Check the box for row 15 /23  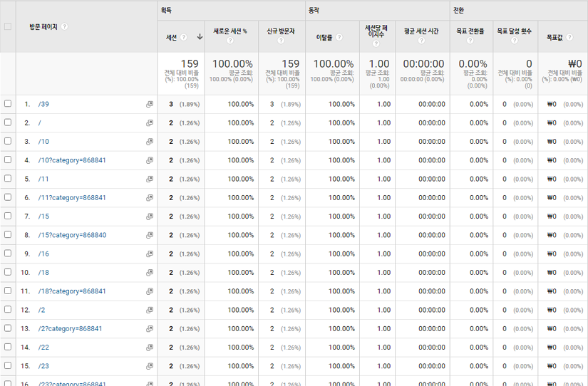[x=8, y=365]
